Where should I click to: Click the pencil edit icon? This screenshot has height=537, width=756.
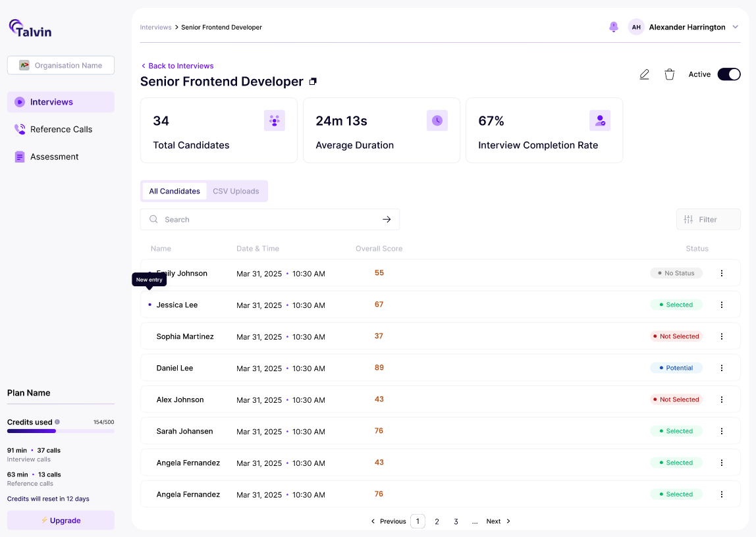click(x=644, y=74)
